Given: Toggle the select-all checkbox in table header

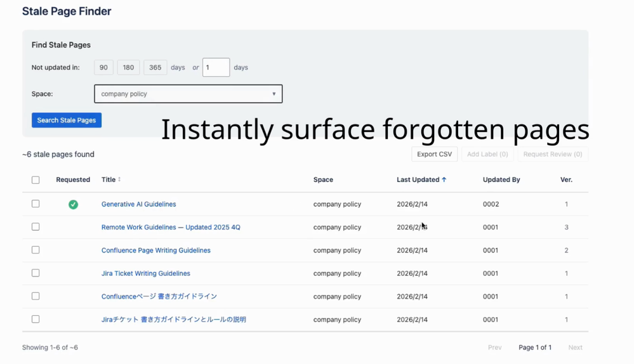Looking at the screenshot, I should (x=36, y=179).
